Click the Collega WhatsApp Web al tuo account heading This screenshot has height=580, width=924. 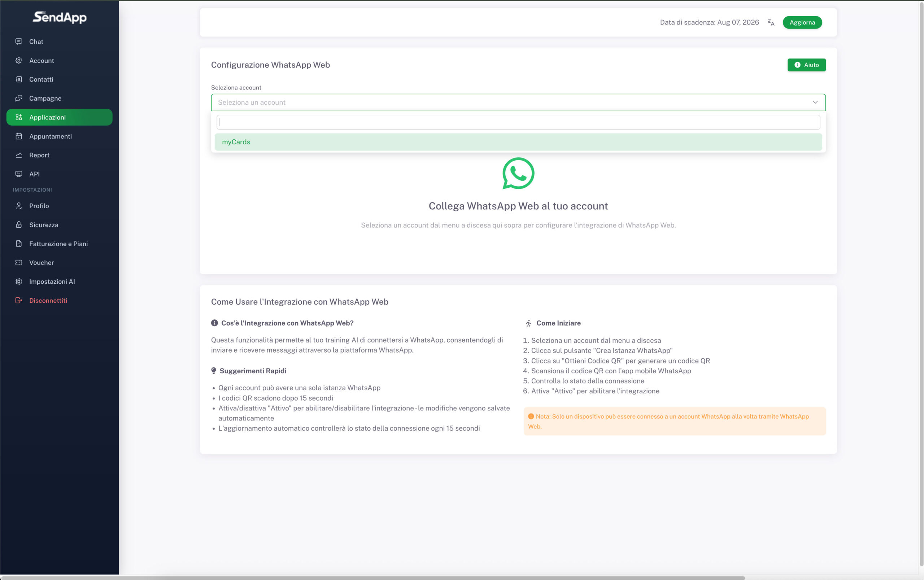pos(518,206)
